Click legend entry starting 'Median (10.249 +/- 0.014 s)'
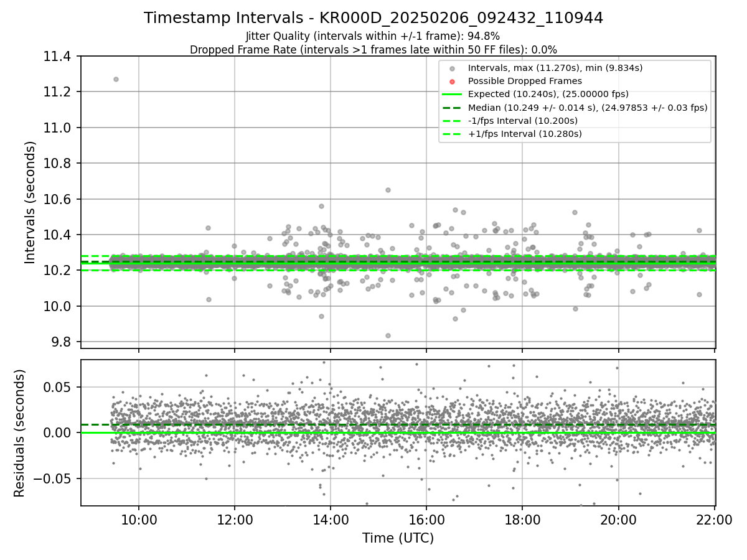The height and width of the screenshot is (560, 747). pos(588,108)
